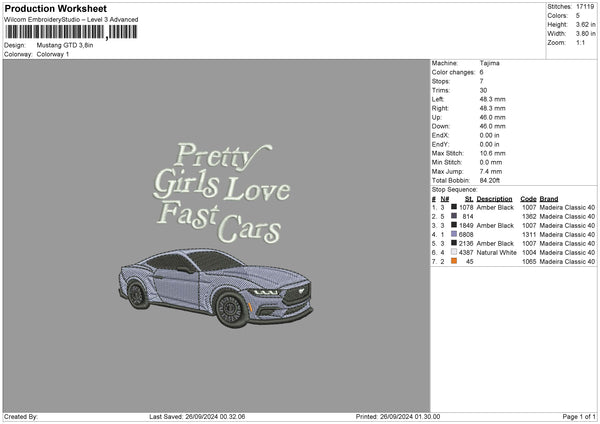This screenshot has width=600, height=424.
Task: Select the Stitches value 17119
Action: coord(585,7)
